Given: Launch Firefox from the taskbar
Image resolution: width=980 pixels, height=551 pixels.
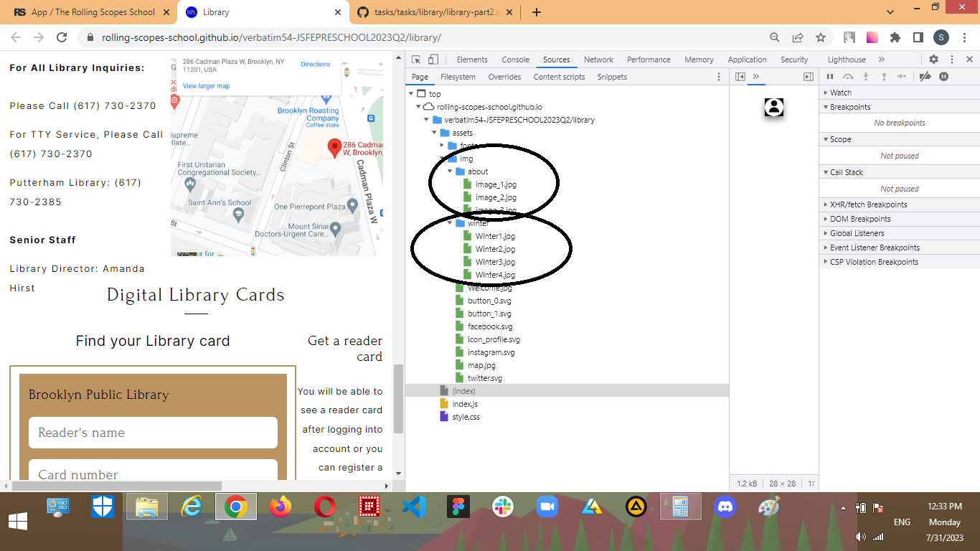Looking at the screenshot, I should pos(281,507).
